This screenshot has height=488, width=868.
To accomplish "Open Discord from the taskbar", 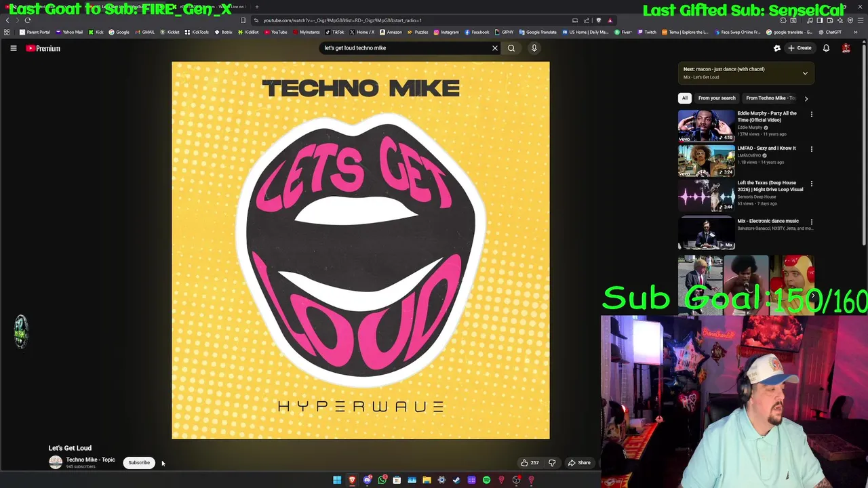I will pos(367,481).
